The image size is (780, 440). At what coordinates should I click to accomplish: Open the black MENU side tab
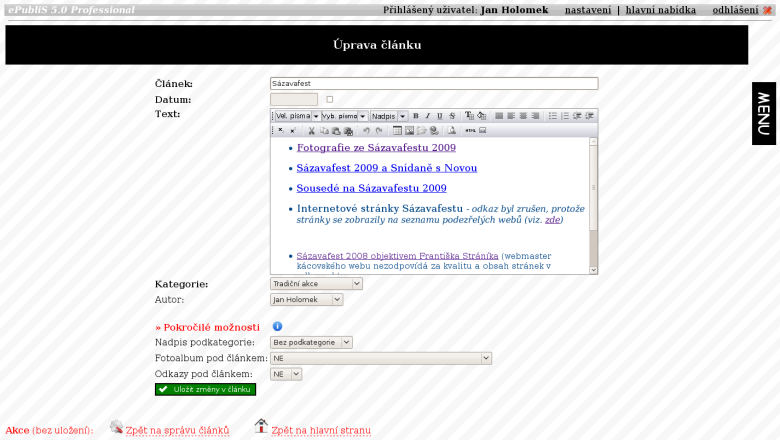pos(764,113)
